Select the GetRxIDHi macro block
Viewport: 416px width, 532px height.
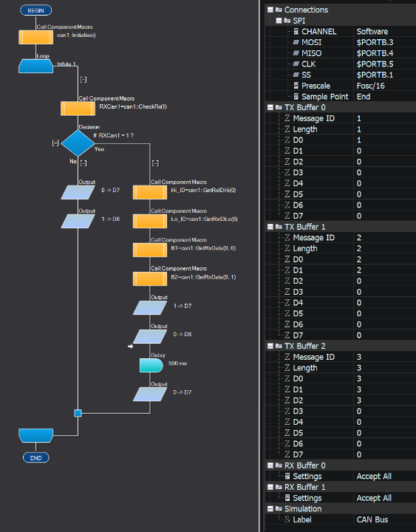[150, 192]
